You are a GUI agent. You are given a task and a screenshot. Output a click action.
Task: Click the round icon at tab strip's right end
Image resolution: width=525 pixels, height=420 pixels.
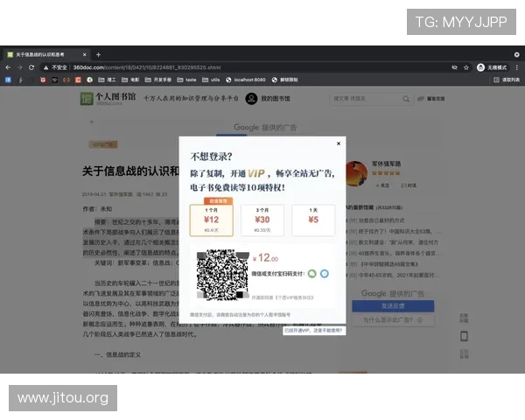pos(516,54)
